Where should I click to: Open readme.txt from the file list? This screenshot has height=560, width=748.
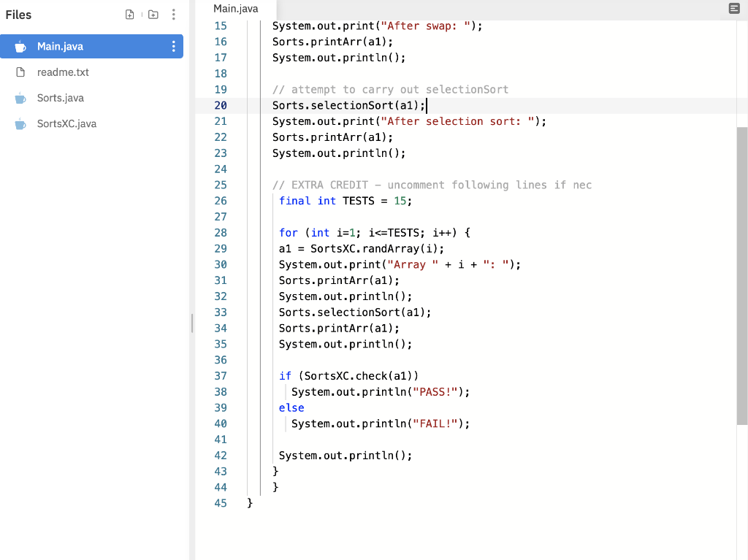[x=62, y=72]
